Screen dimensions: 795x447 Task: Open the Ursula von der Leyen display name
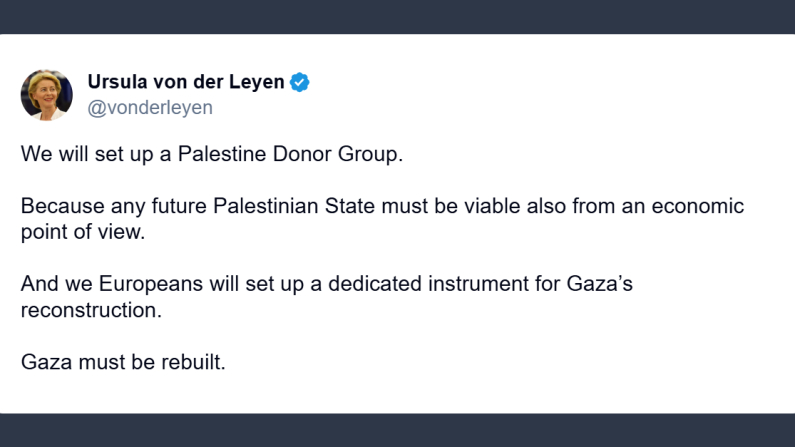pos(186,83)
